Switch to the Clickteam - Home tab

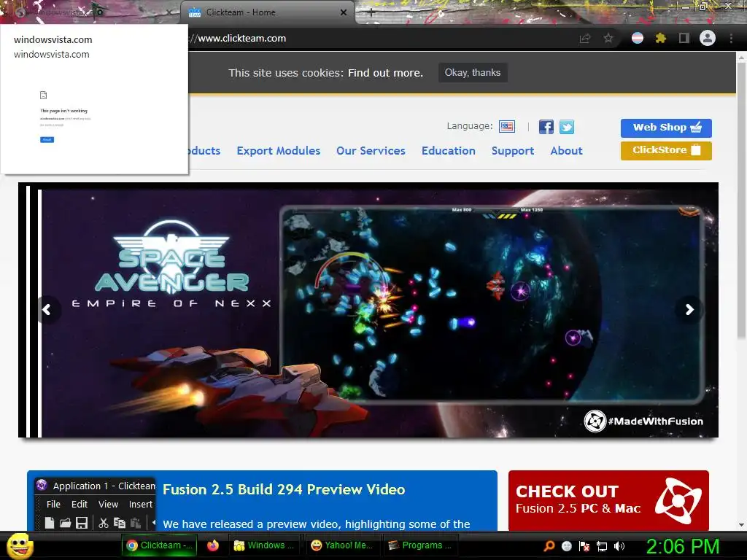(268, 12)
